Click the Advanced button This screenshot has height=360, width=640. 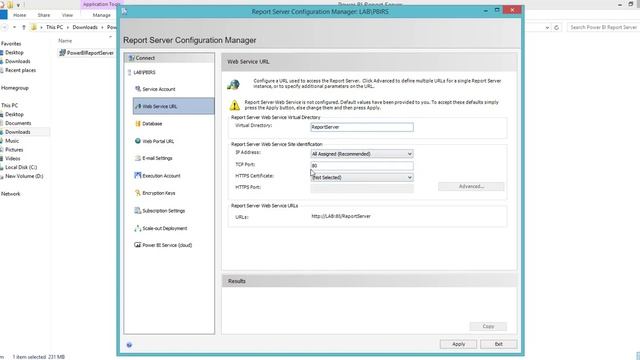tap(471, 187)
